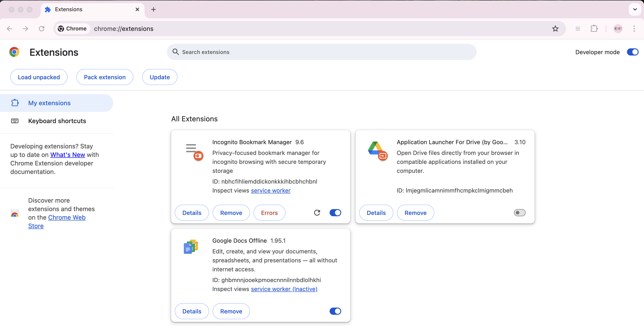Enable the Application Launcher For Drive extension
644x334 pixels.
pos(520,212)
